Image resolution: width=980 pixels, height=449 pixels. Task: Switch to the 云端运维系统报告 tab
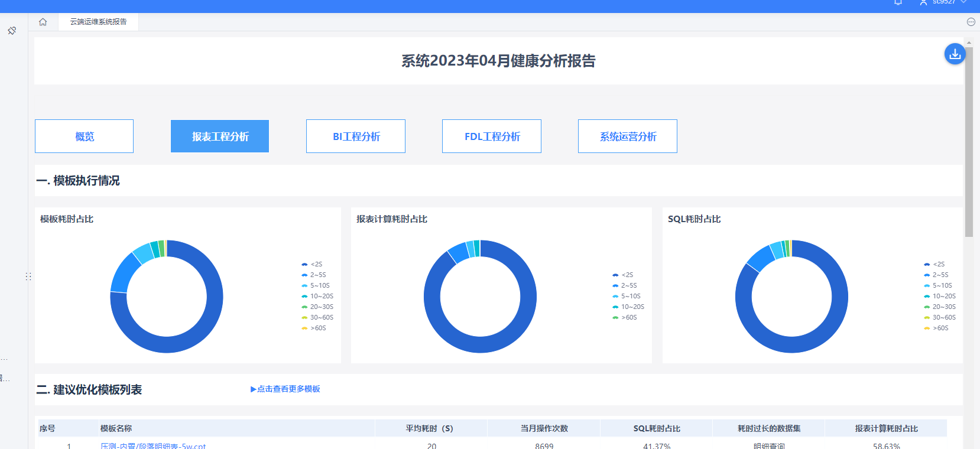tap(98, 22)
